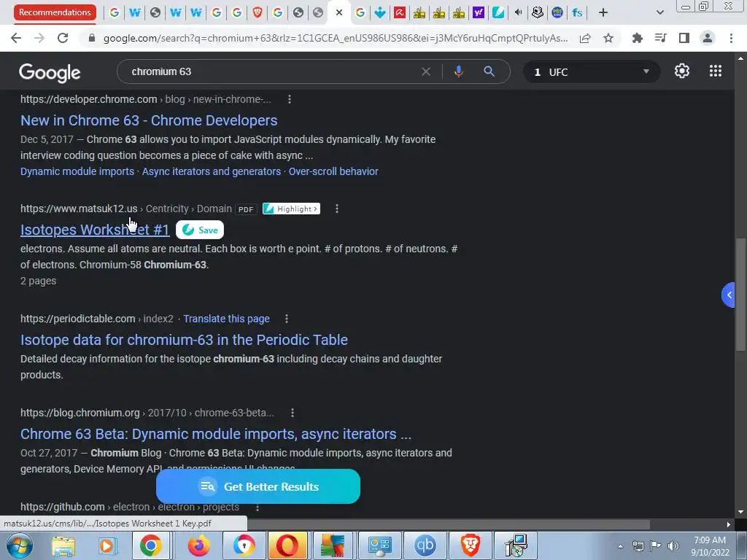Return to the Google homepage logo
747x560 pixels.
coord(50,72)
